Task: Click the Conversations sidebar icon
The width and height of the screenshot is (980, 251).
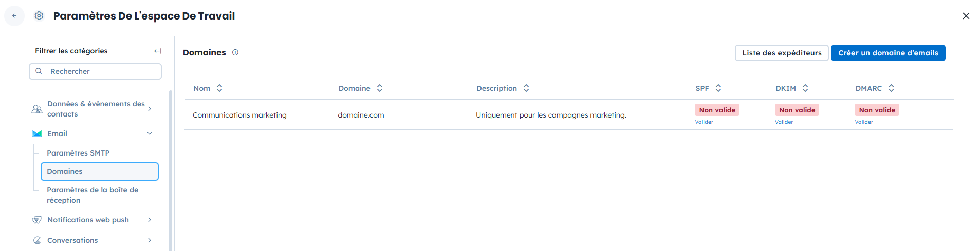Action: (37, 240)
